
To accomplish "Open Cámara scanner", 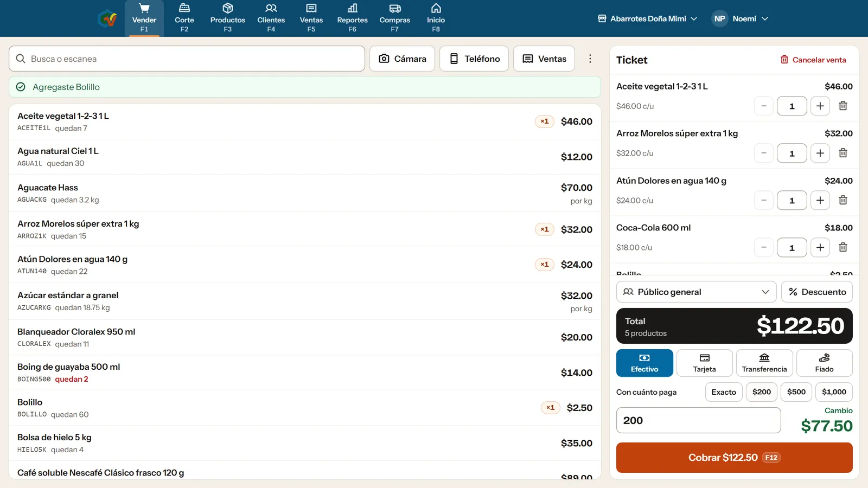I will [x=402, y=59].
